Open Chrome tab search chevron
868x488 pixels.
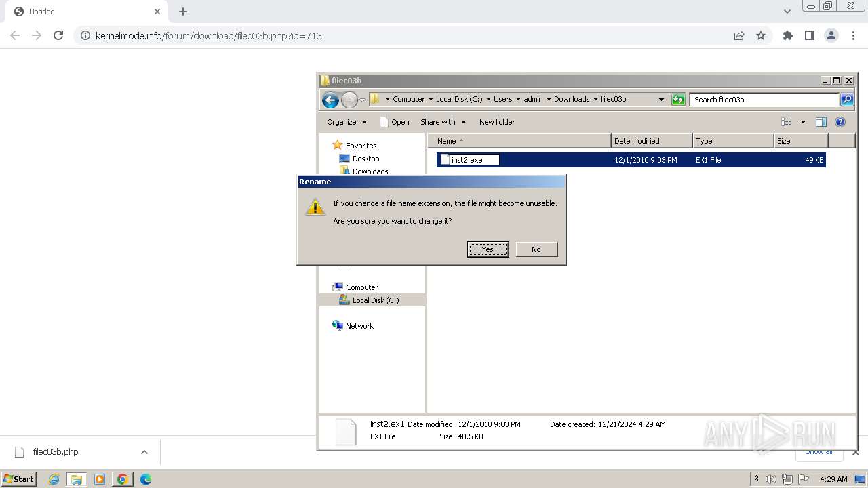787,12
